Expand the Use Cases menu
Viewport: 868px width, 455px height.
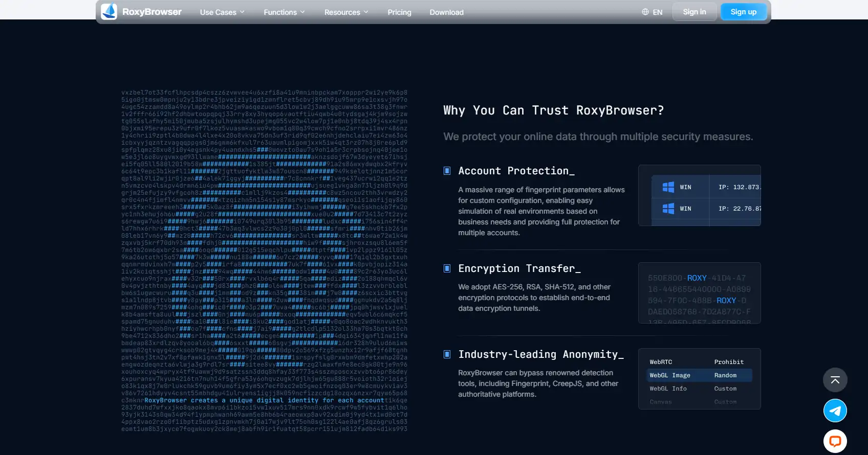[222, 12]
